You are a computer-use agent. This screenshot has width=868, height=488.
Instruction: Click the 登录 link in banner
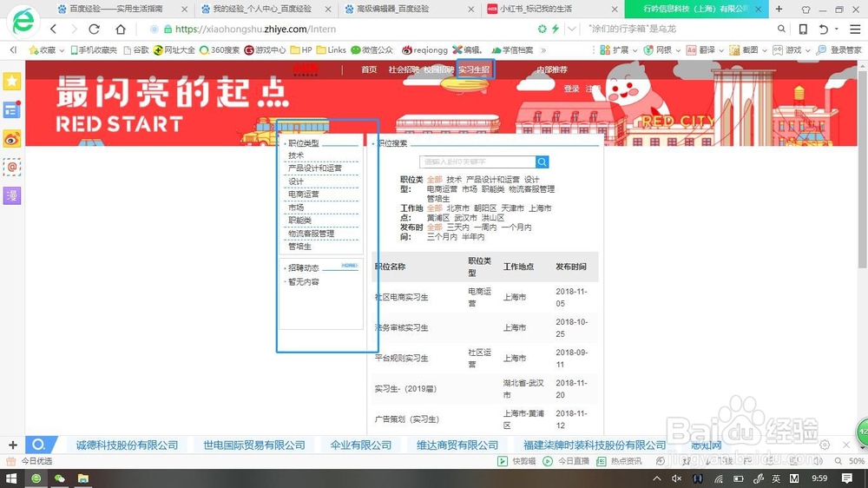[571, 89]
